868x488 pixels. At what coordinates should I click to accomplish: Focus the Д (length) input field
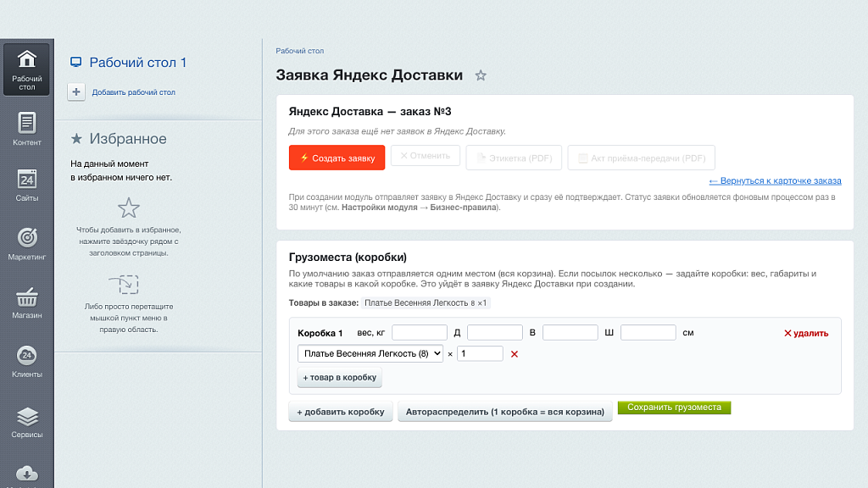click(495, 332)
